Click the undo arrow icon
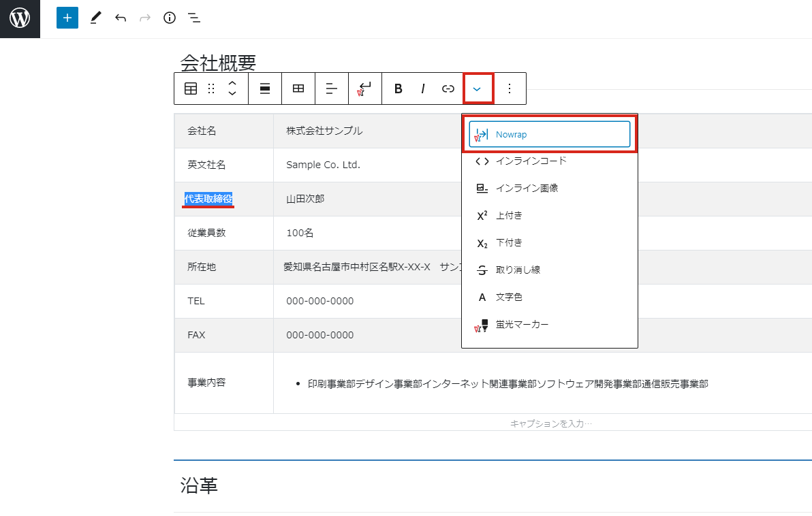Screen dimensions: 812x516 pyautogui.click(x=121, y=18)
